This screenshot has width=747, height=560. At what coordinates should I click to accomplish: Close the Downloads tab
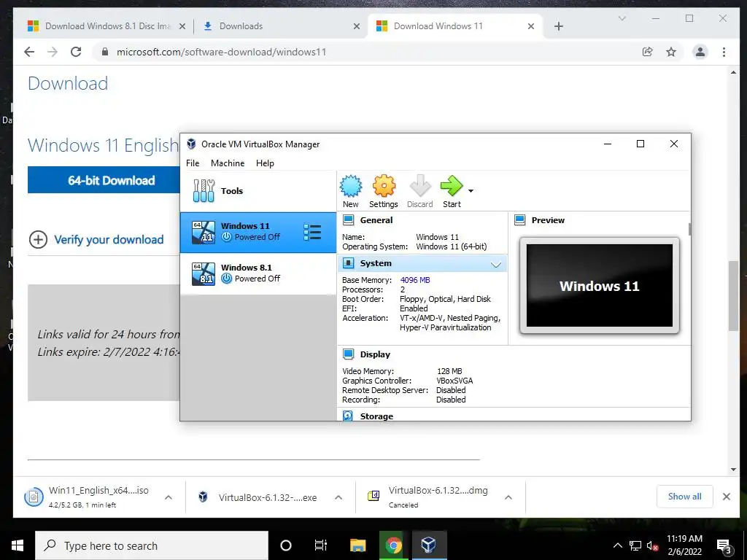click(356, 27)
